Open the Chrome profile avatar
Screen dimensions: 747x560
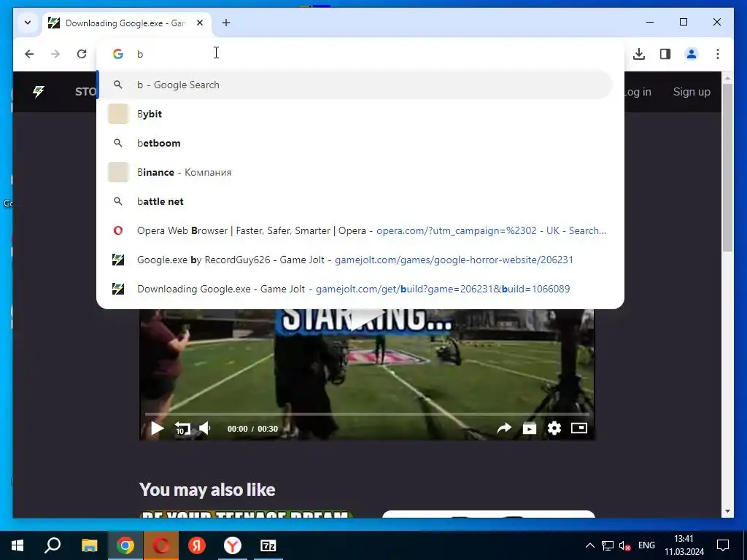[x=692, y=54]
